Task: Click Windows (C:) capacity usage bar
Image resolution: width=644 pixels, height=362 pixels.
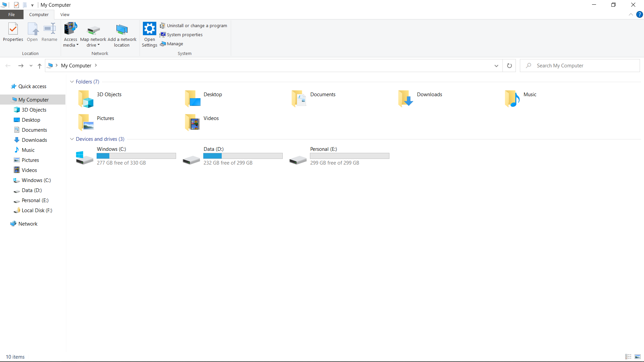Action: point(136,156)
